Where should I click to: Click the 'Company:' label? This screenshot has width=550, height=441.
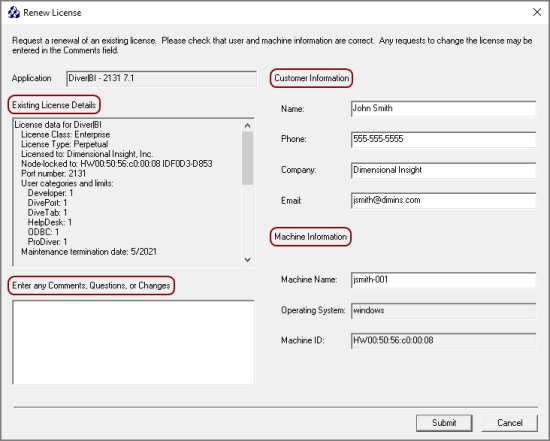[299, 170]
